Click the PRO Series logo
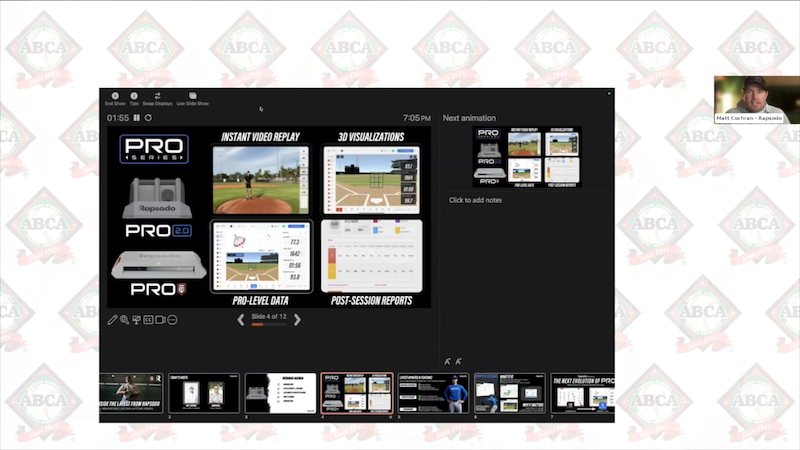The image size is (800, 450). point(154,149)
